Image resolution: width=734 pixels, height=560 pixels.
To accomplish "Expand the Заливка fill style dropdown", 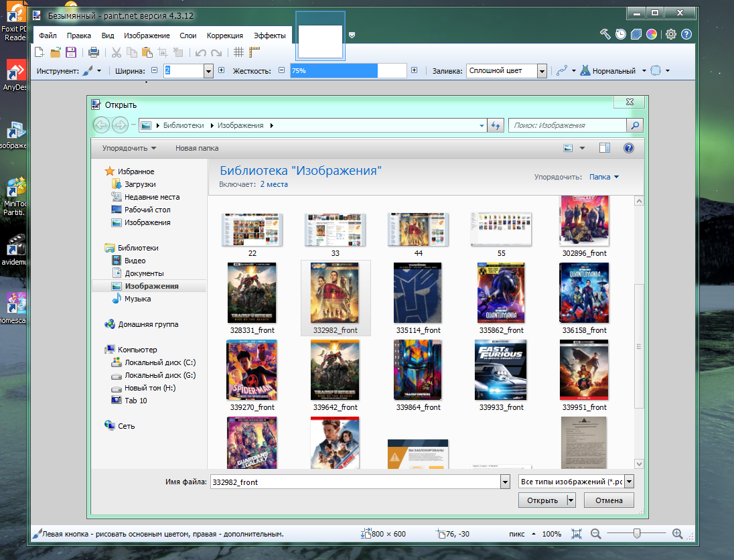I will (542, 71).
